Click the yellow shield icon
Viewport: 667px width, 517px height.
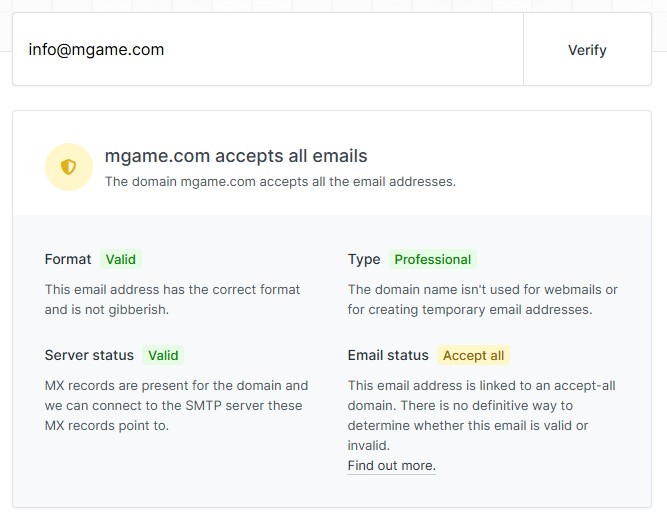point(68,167)
